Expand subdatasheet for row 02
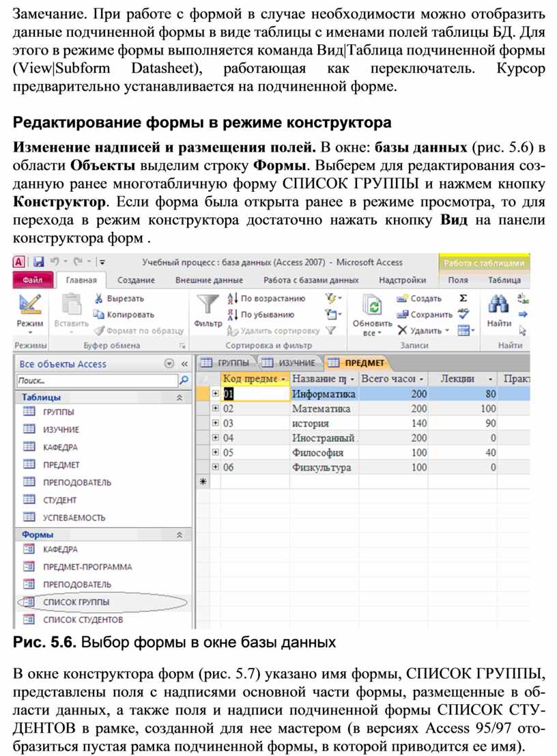 [x=216, y=408]
